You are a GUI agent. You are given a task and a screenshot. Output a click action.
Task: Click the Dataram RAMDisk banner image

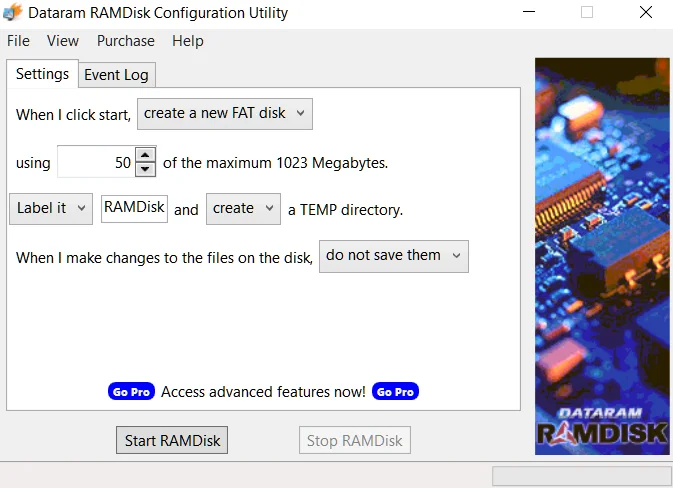[602, 256]
